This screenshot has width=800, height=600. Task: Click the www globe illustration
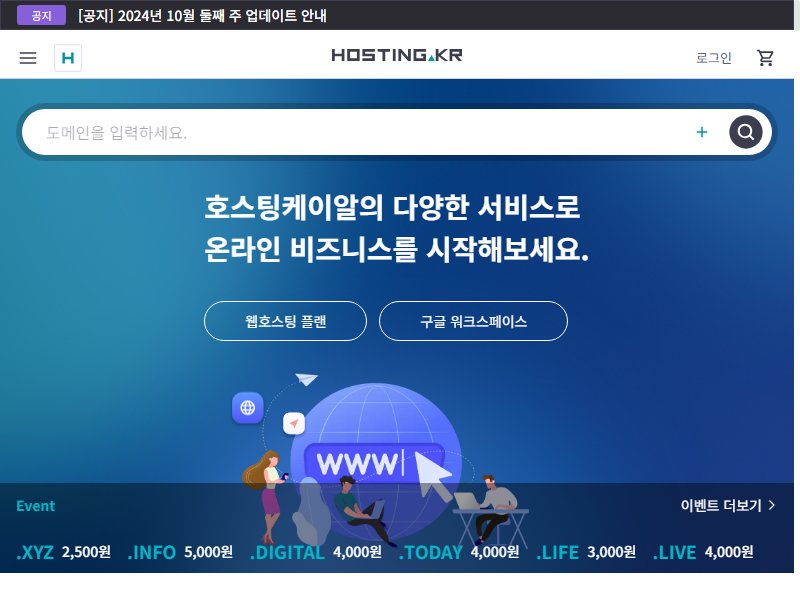(x=377, y=462)
